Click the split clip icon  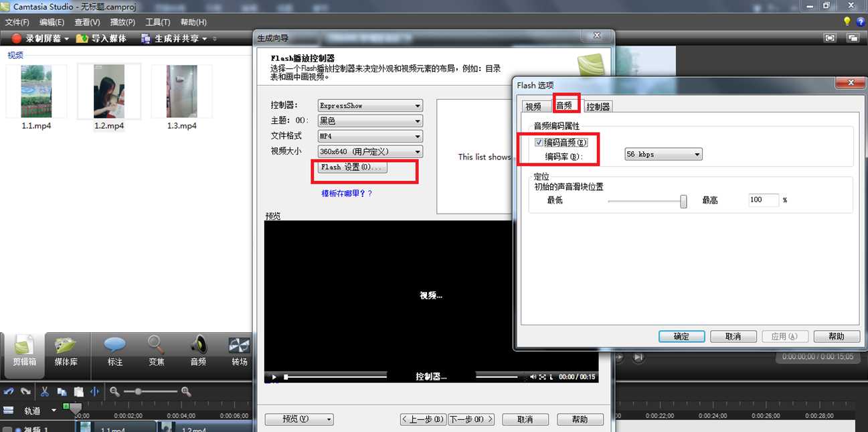tap(94, 392)
